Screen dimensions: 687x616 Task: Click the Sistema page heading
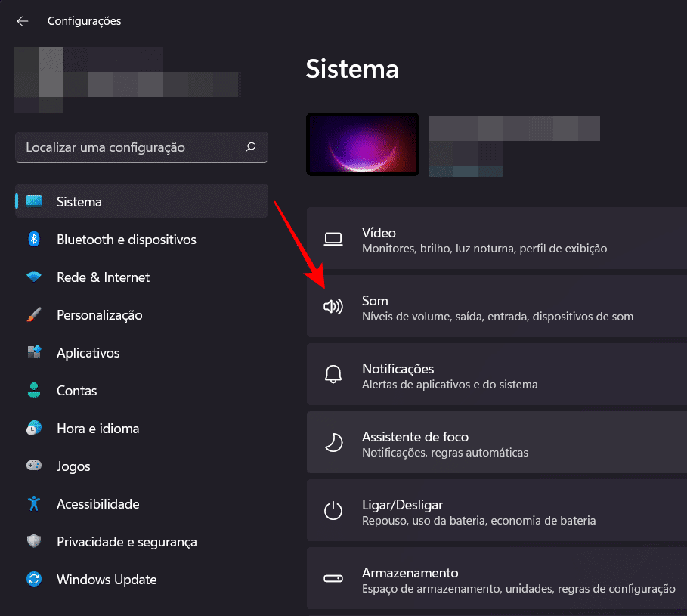(x=352, y=69)
